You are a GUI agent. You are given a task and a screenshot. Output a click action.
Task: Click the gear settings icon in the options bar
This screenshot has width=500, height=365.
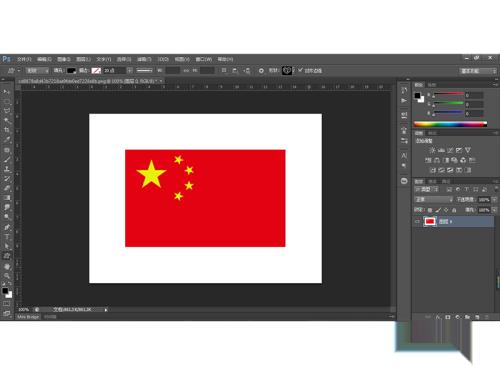261,71
